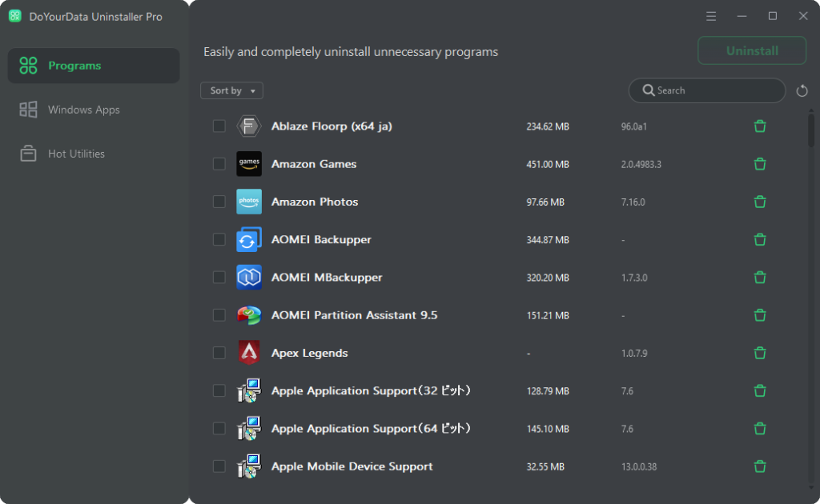Click the refresh icon beside the search box
This screenshot has height=504, width=820.
coord(802,91)
